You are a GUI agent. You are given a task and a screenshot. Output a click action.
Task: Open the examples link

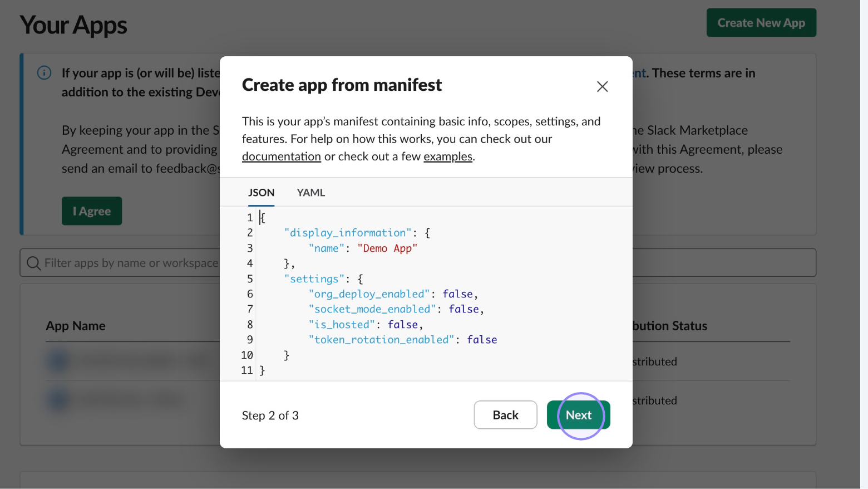(x=447, y=157)
